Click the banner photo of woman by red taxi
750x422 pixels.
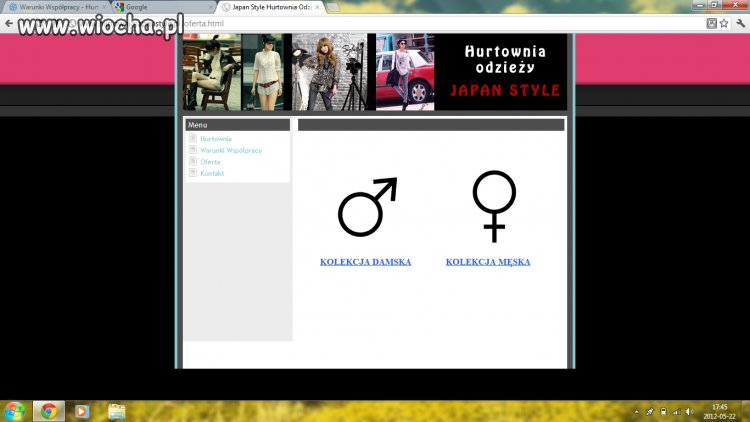coord(405,72)
